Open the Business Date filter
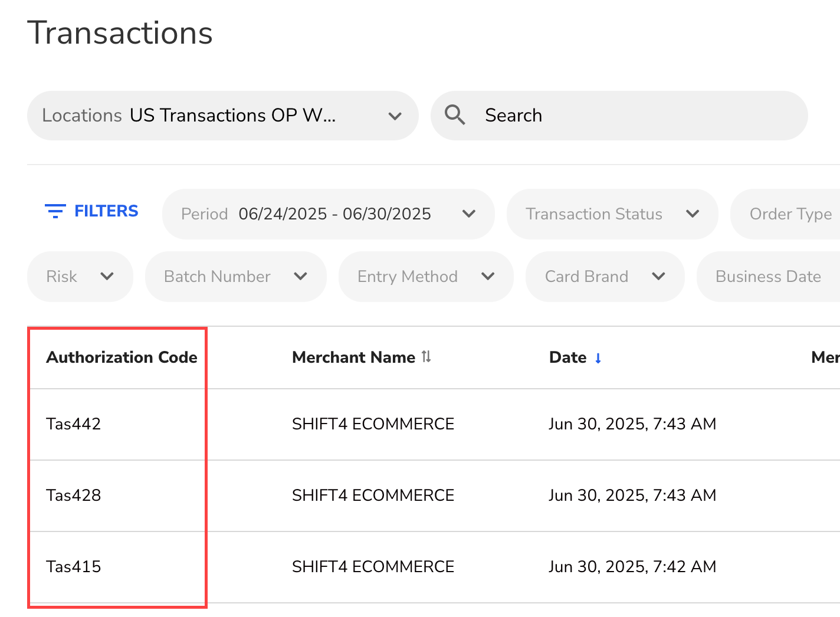The height and width of the screenshot is (617, 840). [767, 277]
